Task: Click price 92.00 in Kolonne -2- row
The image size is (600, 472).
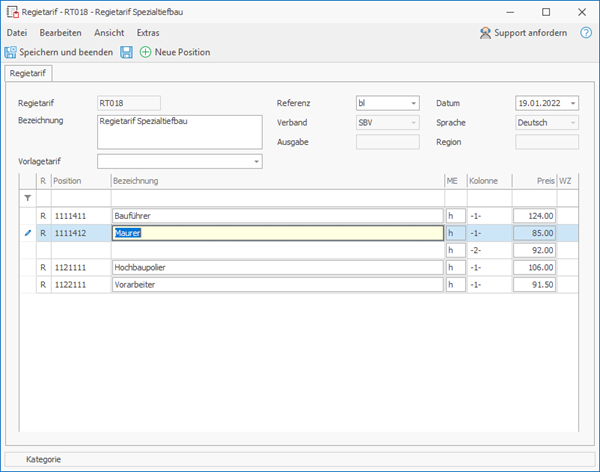Action: [x=534, y=250]
